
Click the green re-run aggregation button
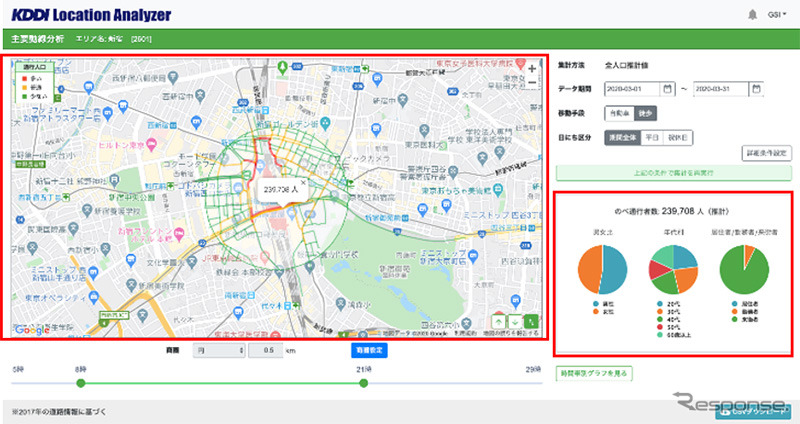(x=673, y=173)
